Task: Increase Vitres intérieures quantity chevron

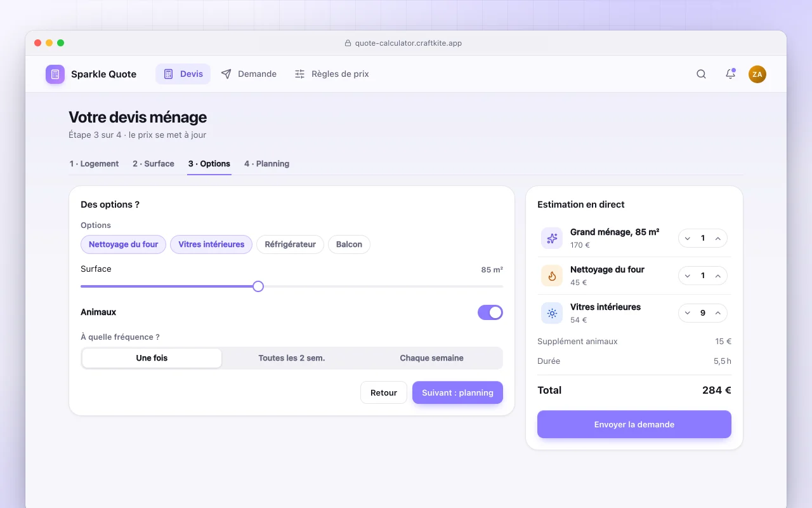Action: coord(718,313)
